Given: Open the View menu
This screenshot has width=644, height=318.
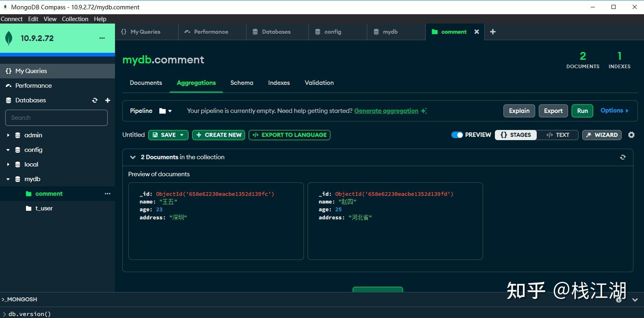Looking at the screenshot, I should coord(50,19).
